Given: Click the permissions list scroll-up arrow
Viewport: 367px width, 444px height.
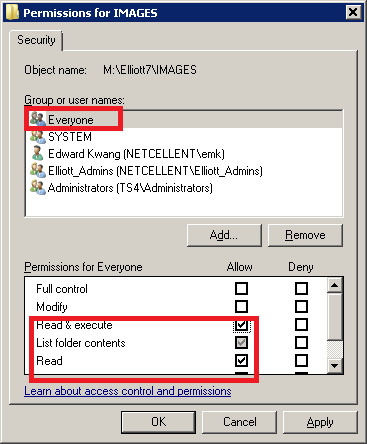Looking at the screenshot, I should [334, 285].
